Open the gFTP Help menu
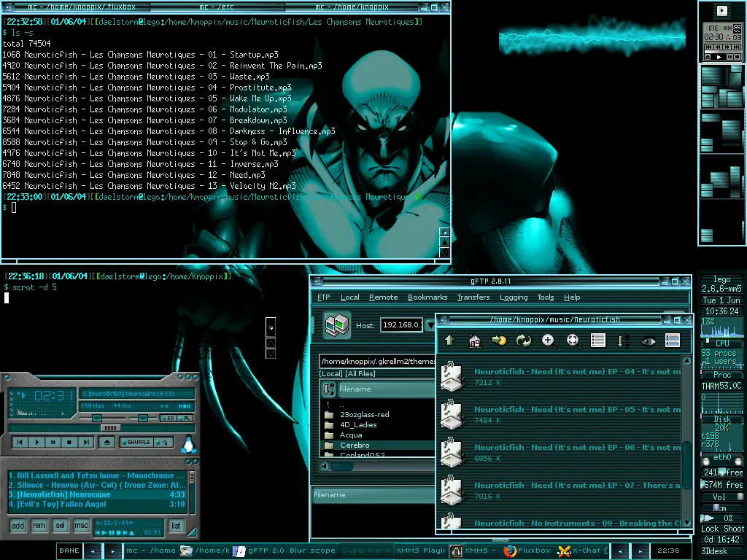This screenshot has height=560, width=747. (x=572, y=297)
